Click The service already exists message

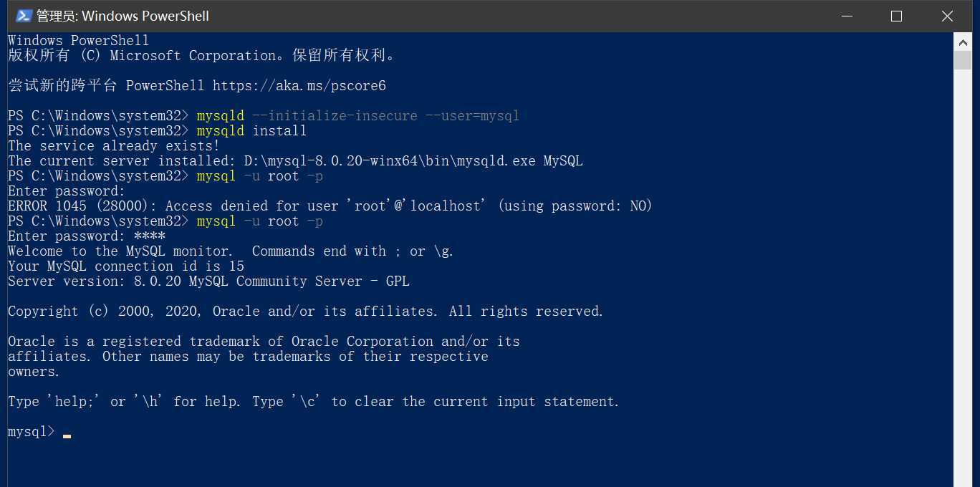click(x=114, y=146)
